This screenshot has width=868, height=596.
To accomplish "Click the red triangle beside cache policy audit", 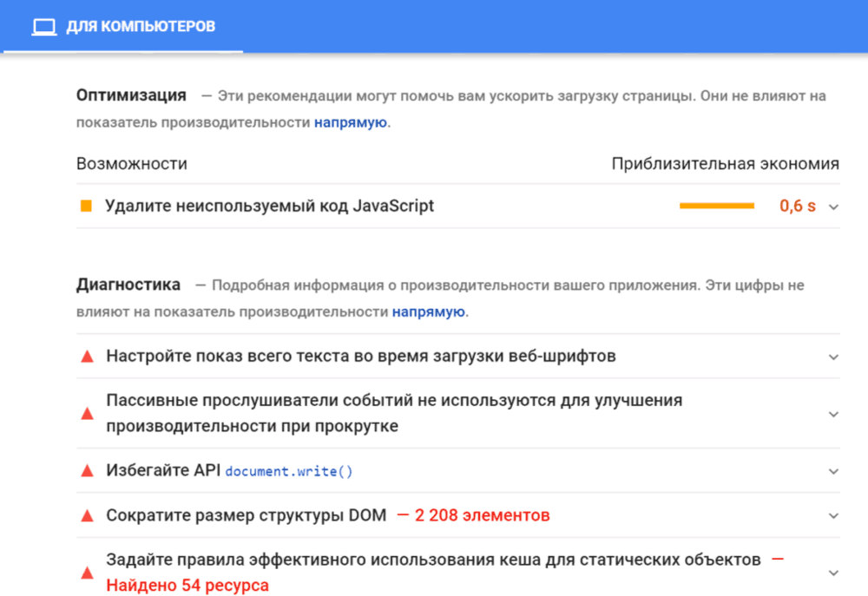I will click(87, 573).
